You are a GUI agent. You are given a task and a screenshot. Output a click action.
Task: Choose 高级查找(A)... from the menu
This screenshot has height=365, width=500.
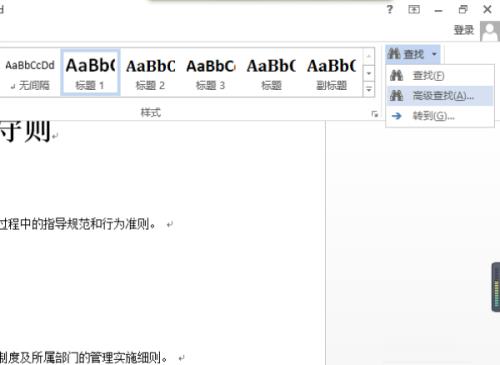point(440,96)
